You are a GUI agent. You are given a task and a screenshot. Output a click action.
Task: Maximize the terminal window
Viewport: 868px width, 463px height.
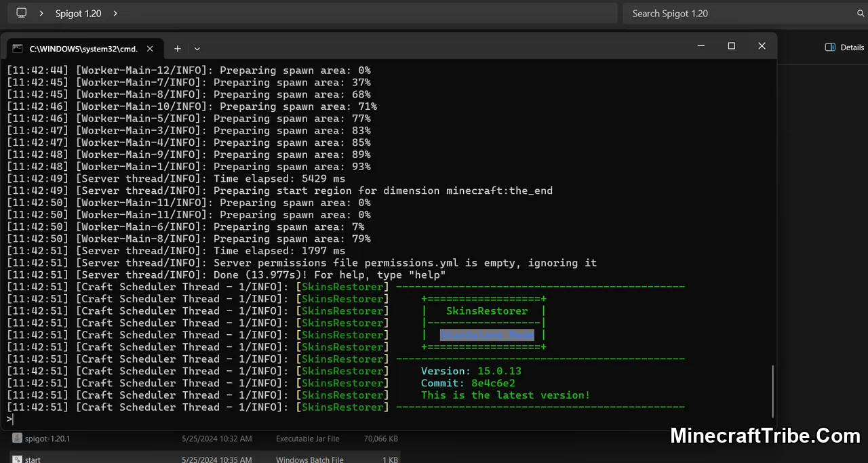click(731, 46)
